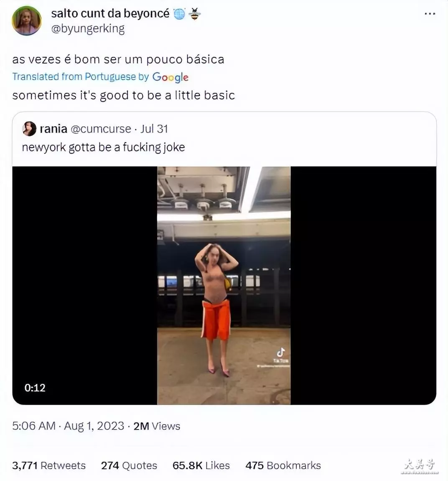Click the author's profile avatar
This screenshot has height=481, width=448.
(x=27, y=20)
